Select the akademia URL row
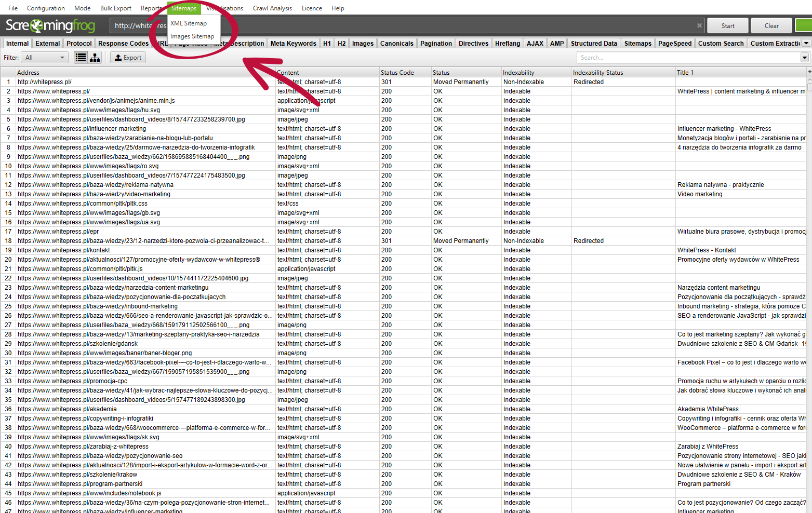Image resolution: width=812 pixels, height=513 pixels. tap(67, 409)
